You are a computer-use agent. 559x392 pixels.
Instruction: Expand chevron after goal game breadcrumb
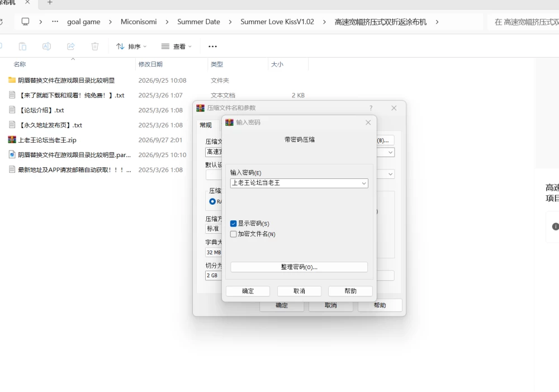[110, 22]
